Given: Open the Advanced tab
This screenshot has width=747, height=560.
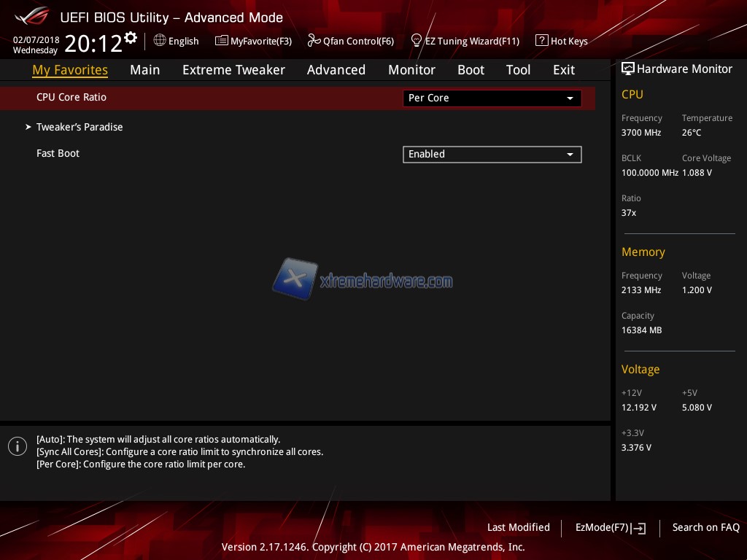Looking at the screenshot, I should point(336,70).
